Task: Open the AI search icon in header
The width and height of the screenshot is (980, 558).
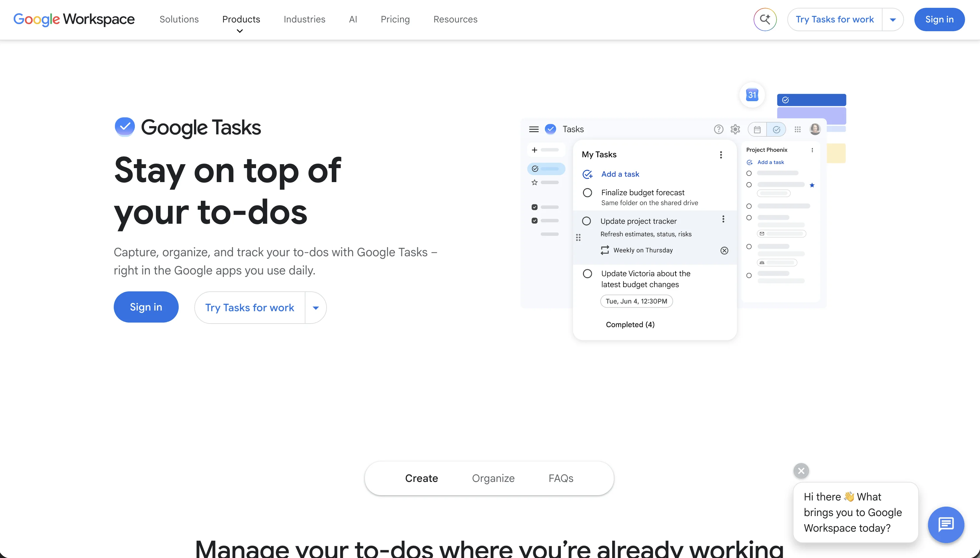Action: pyautogui.click(x=765, y=19)
